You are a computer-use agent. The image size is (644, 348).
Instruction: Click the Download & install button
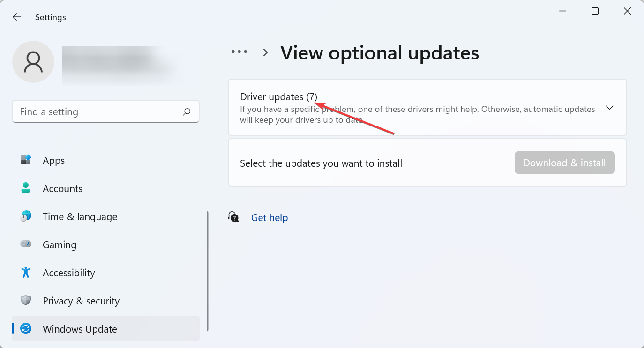click(x=564, y=163)
